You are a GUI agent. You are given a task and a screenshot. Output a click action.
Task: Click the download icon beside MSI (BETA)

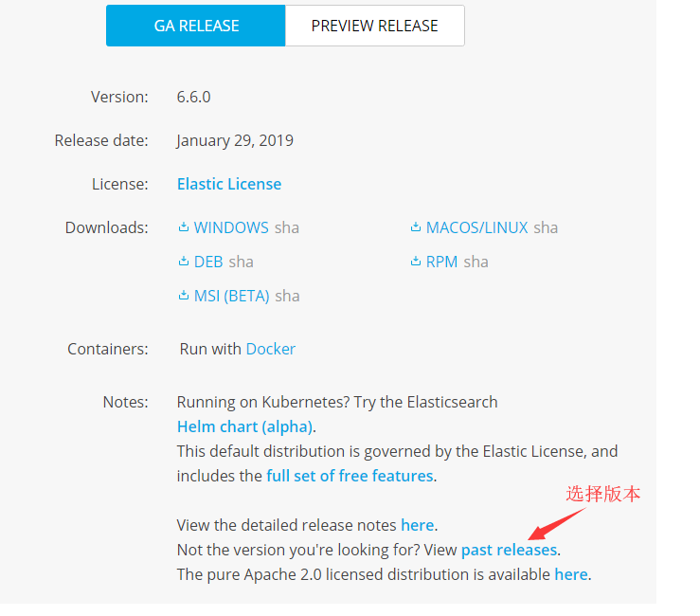[x=184, y=296]
